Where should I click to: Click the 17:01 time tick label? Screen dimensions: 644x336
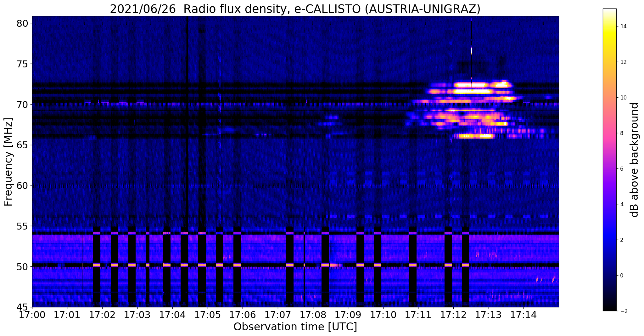coord(67,314)
